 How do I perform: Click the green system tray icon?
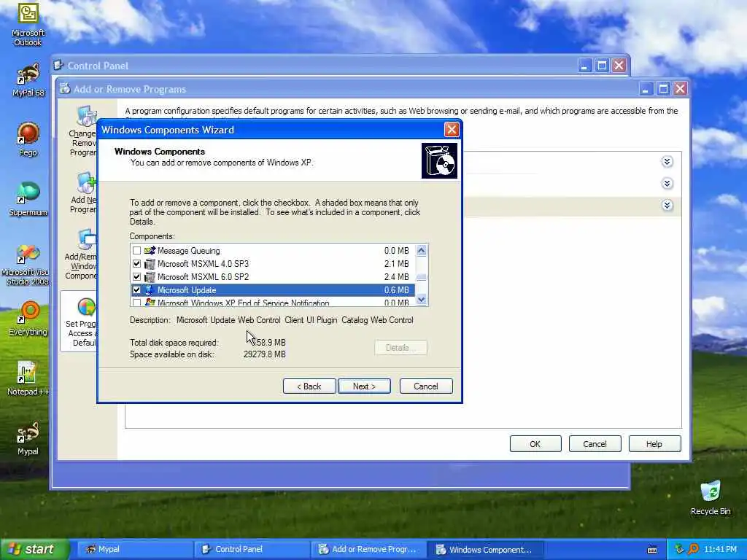[680, 550]
